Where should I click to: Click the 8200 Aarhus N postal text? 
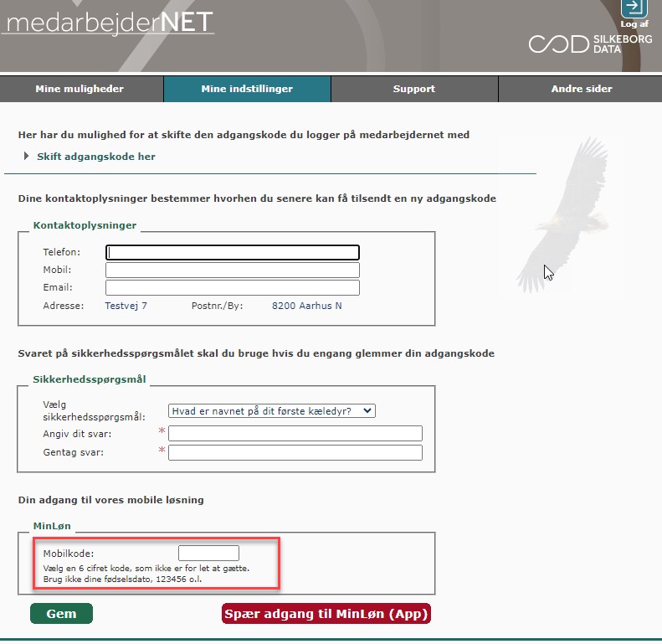tap(306, 306)
